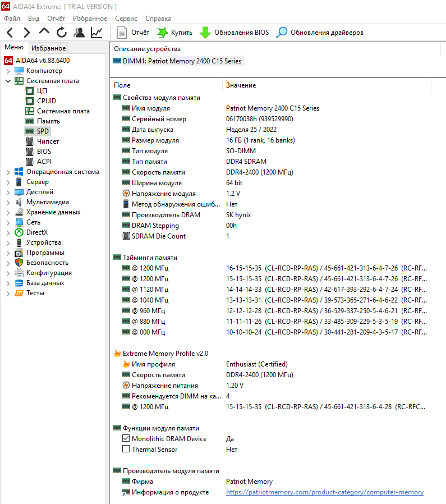Select ЦП in the tree
The image size is (446, 504).
pyautogui.click(x=42, y=91)
